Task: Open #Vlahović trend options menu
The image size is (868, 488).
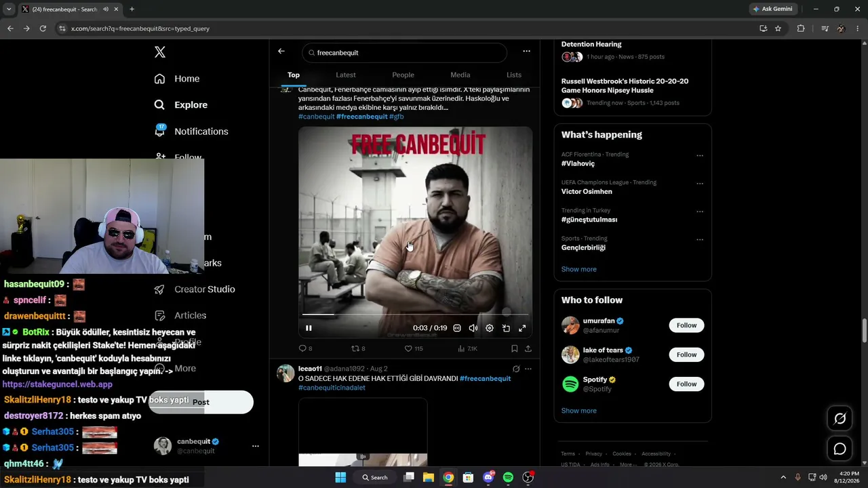Action: [700, 155]
